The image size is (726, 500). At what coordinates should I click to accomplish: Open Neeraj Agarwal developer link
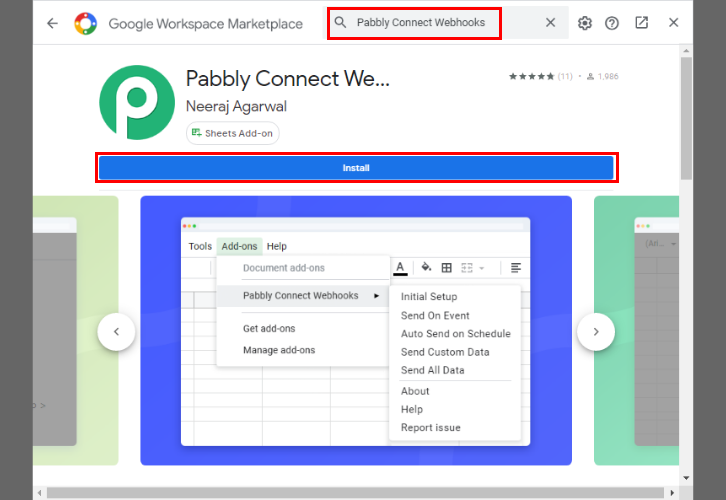[236, 106]
